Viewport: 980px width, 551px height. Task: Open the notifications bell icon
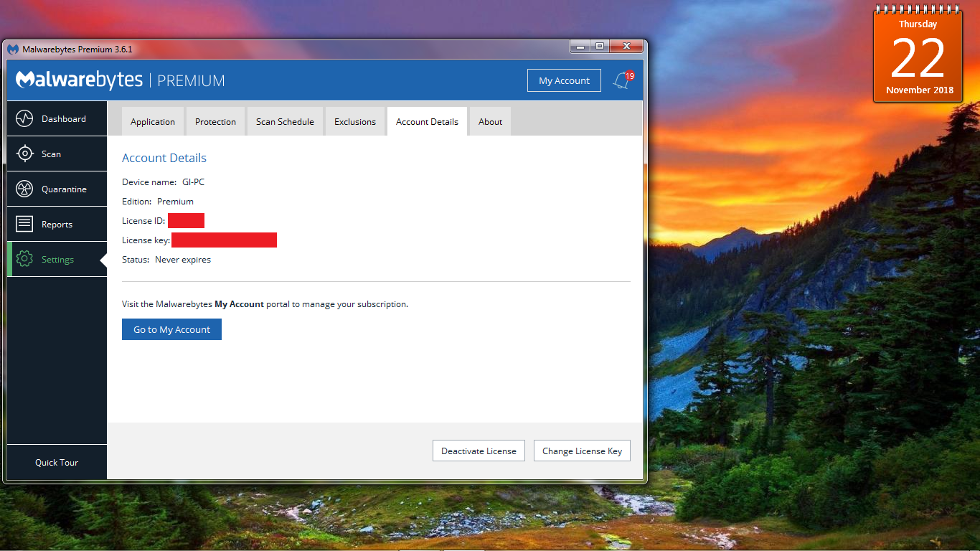pyautogui.click(x=621, y=80)
